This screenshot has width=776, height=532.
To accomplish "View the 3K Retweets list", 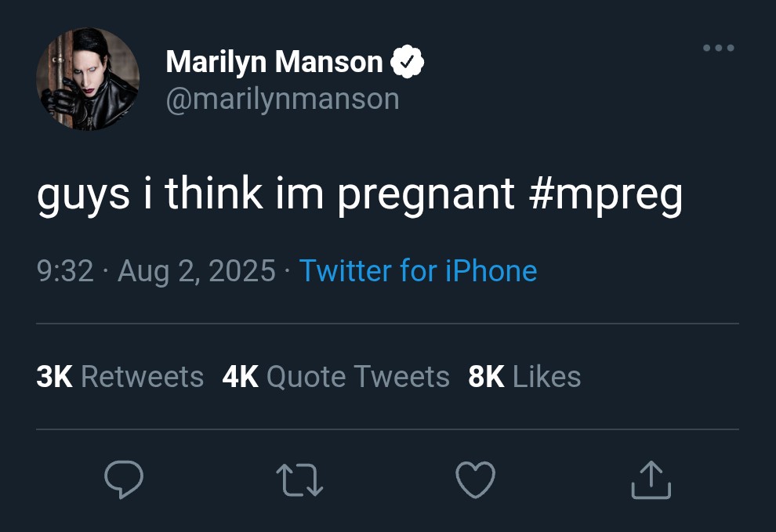I will 120,377.
